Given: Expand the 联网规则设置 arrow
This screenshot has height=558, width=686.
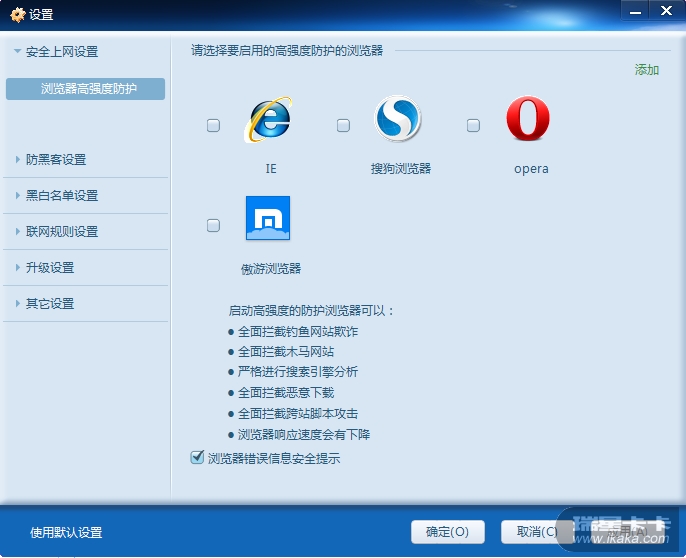Looking at the screenshot, I should [18, 231].
